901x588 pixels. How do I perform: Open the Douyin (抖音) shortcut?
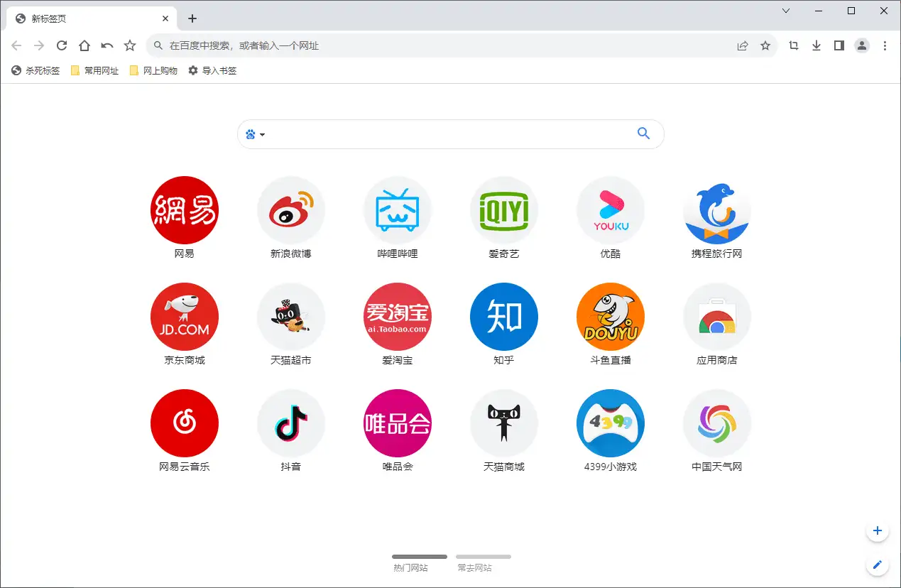291,423
